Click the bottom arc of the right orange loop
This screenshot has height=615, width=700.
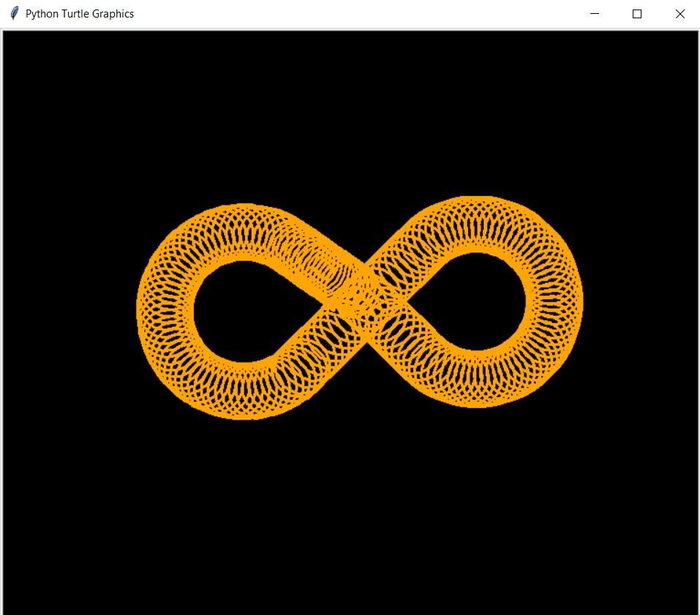click(477, 379)
